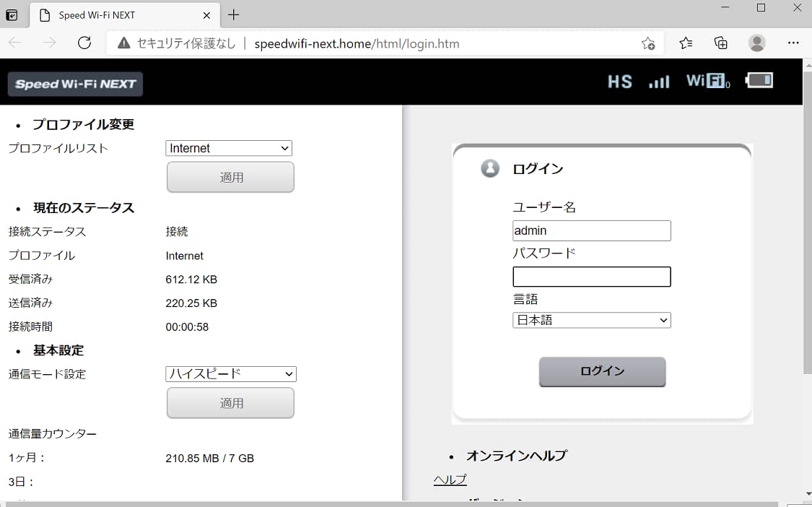Open the ヘルプ link
Screen dimensions: 812x507
450,480
